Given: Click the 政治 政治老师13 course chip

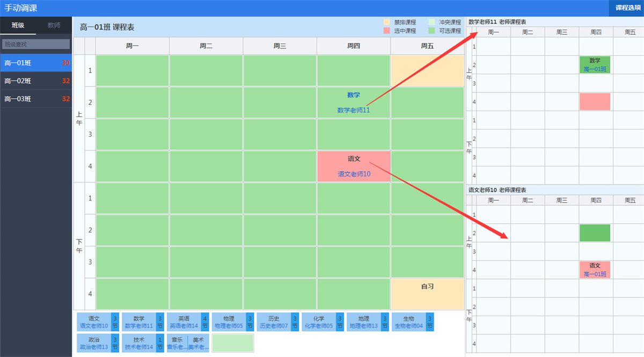Looking at the screenshot, I should (x=93, y=343).
